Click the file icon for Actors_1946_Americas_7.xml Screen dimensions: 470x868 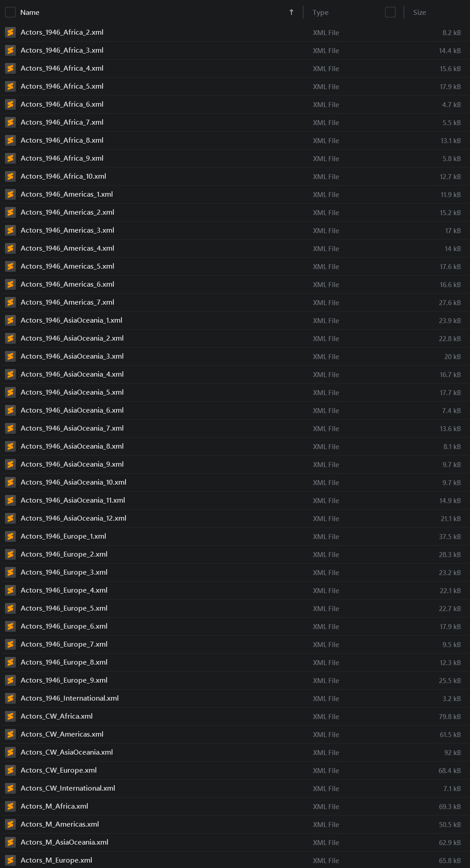(x=10, y=302)
